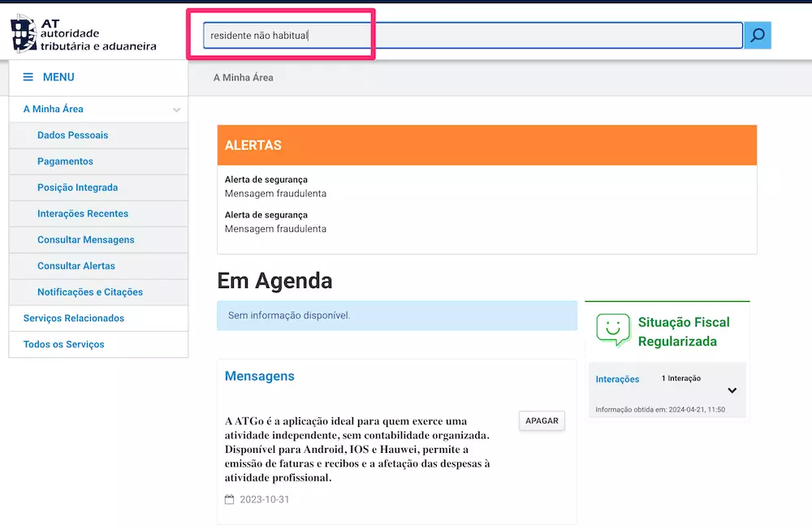
Task: Expand the Interações details chevron
Action: coord(732,390)
